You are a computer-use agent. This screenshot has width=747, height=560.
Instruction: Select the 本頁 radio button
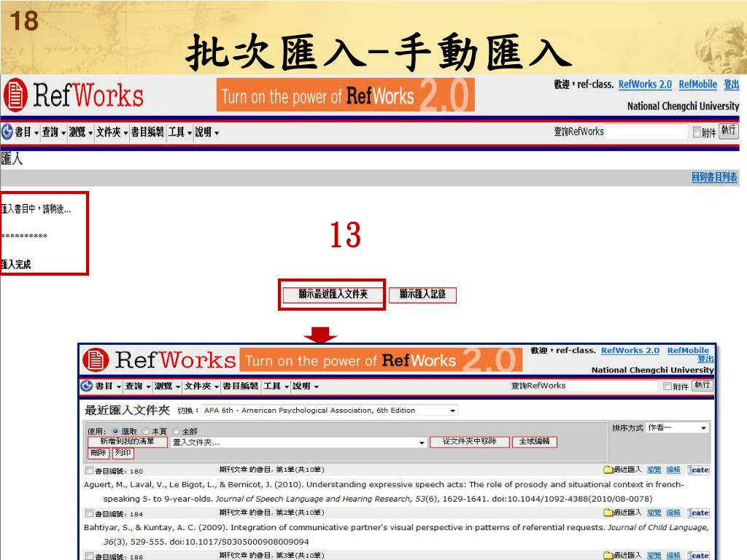tap(146, 431)
